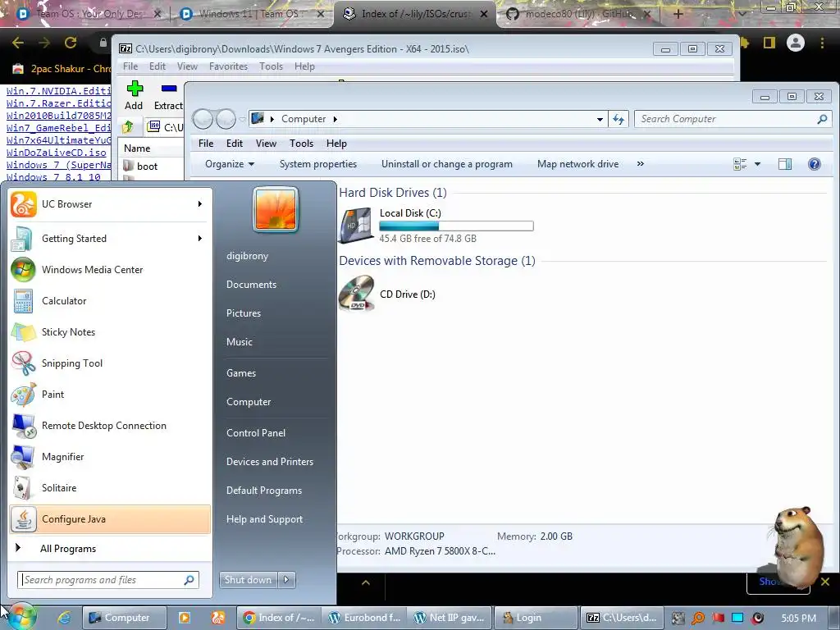The image size is (840, 630).
Task: Switch to the Login taskbar button
Action: [x=535, y=618]
